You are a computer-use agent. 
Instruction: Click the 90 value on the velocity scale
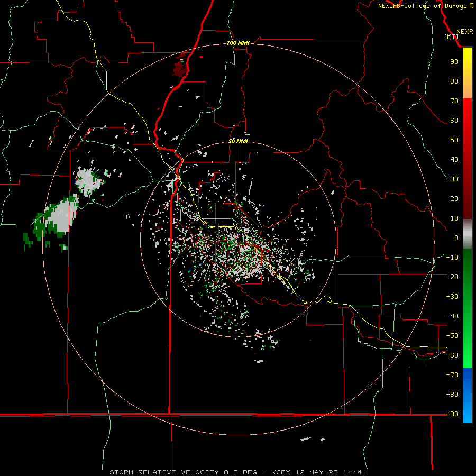point(454,62)
